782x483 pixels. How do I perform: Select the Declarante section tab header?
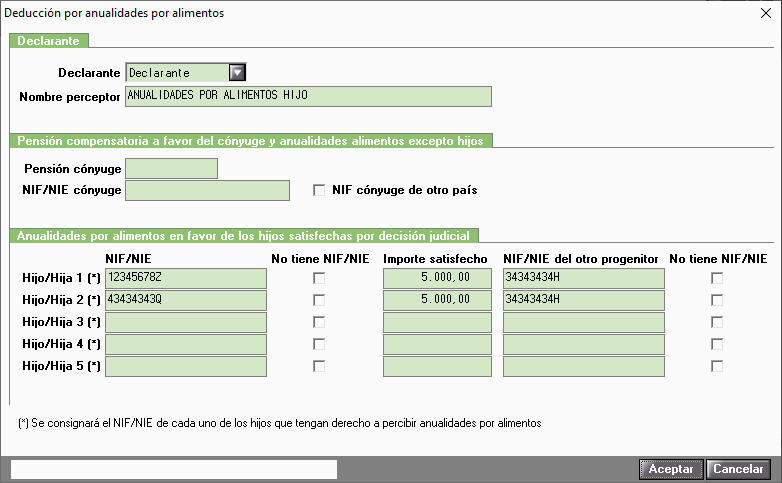(49, 41)
